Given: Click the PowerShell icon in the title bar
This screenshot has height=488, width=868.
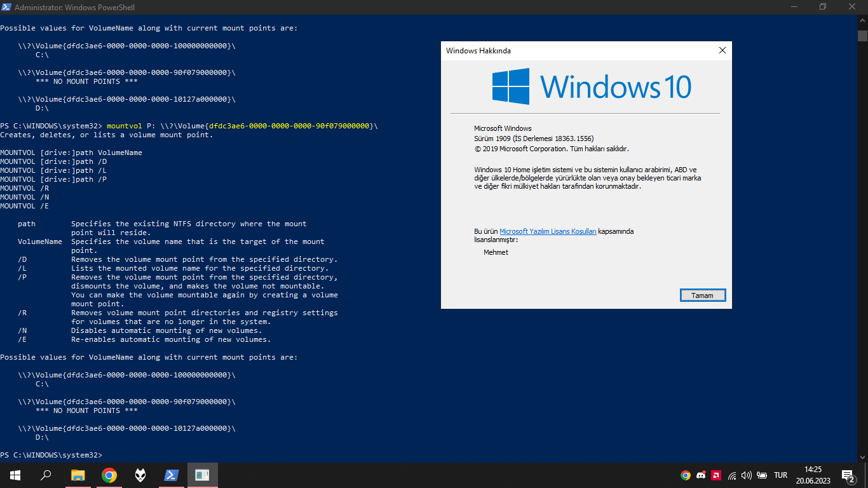Looking at the screenshot, I should (x=6, y=7).
